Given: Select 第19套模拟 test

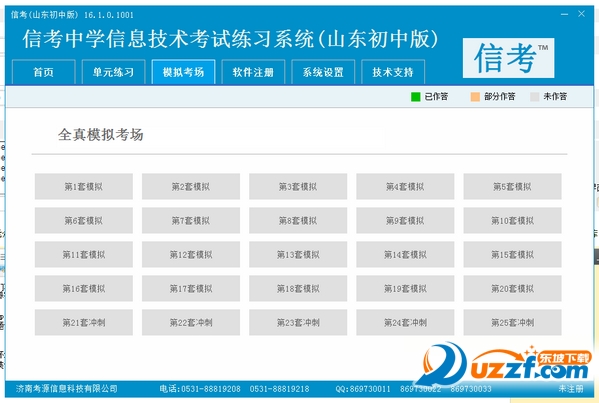Looking at the screenshot, I should 405,288.
